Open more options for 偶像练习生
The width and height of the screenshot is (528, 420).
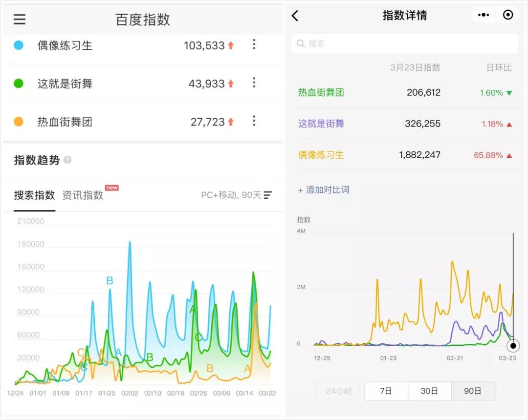point(254,45)
